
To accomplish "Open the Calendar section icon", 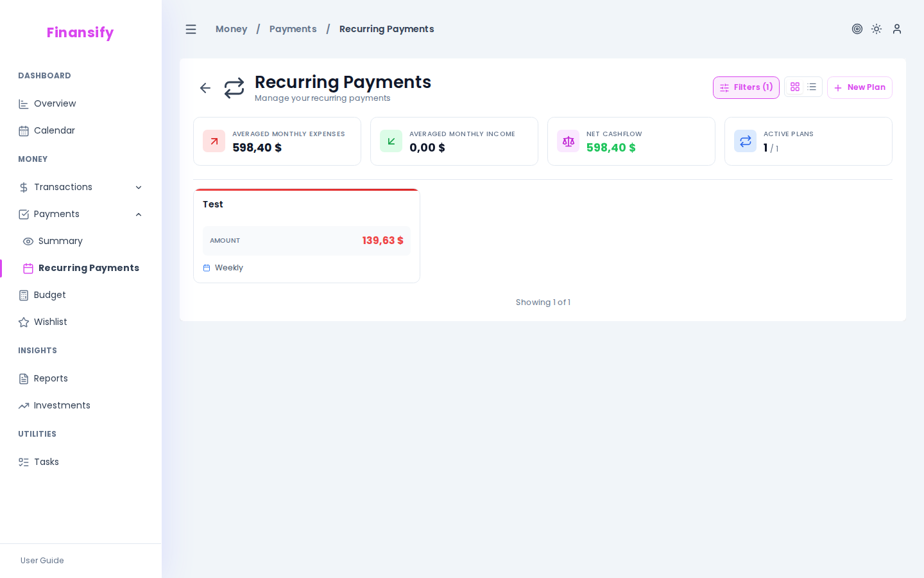I will tap(24, 130).
